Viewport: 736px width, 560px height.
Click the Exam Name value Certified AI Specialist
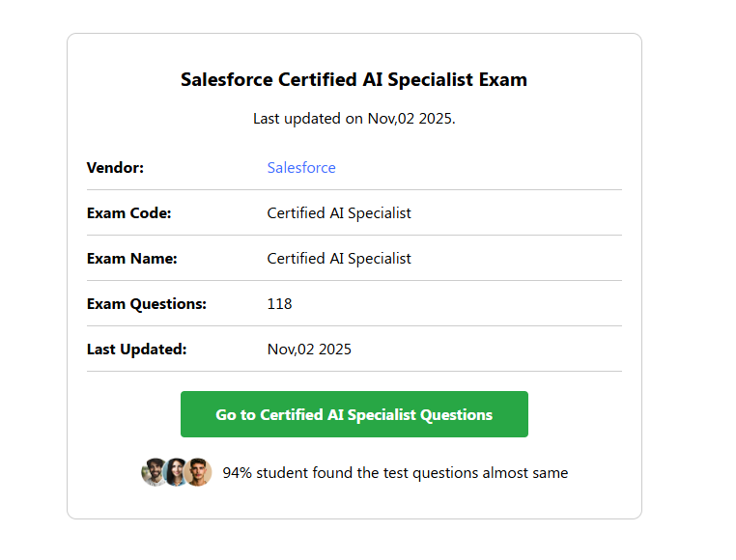(339, 259)
